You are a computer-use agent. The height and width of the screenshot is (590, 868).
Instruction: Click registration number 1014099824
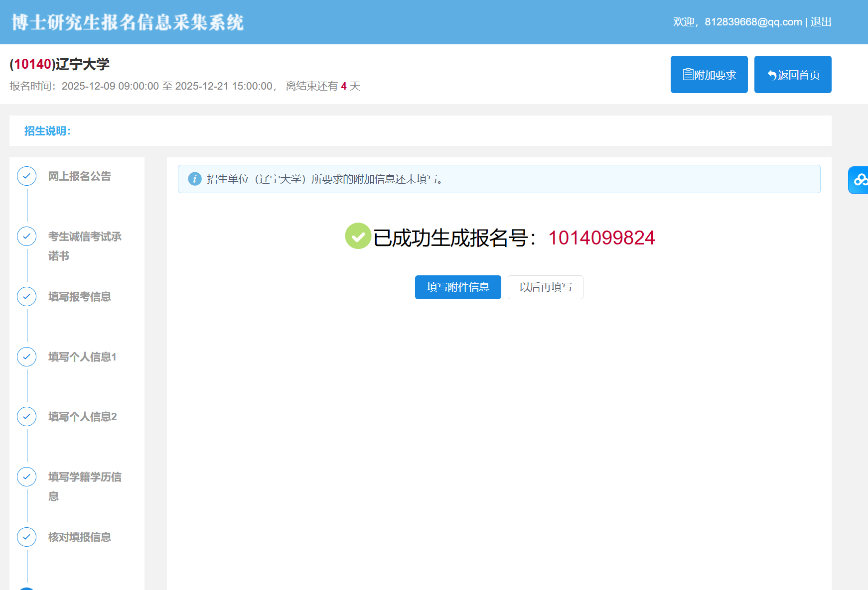pos(601,238)
